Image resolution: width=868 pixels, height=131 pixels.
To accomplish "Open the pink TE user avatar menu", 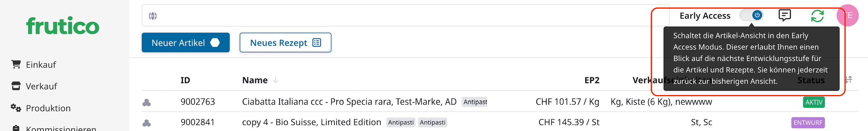I will 847,15.
